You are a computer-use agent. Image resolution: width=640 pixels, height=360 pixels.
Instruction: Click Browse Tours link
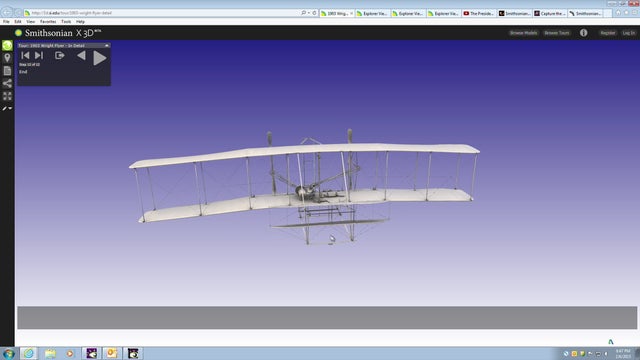pyautogui.click(x=557, y=33)
